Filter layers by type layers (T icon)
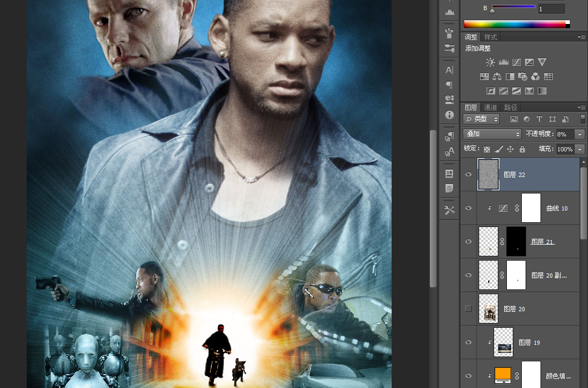This screenshot has width=588, height=388. tap(539, 119)
